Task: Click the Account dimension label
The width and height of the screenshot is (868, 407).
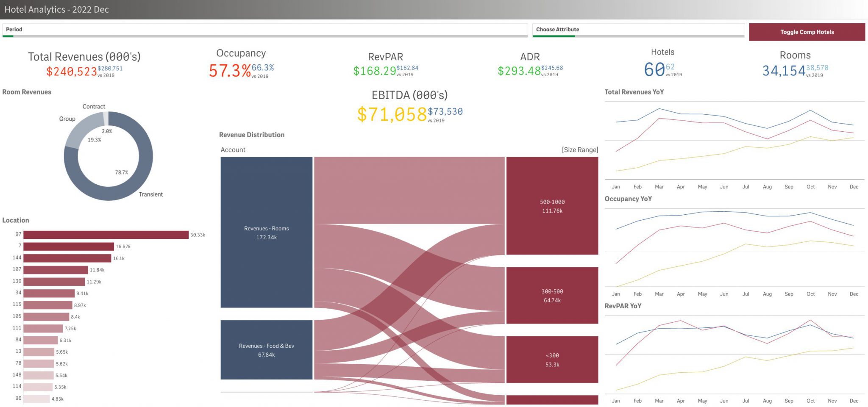Action: [x=233, y=150]
